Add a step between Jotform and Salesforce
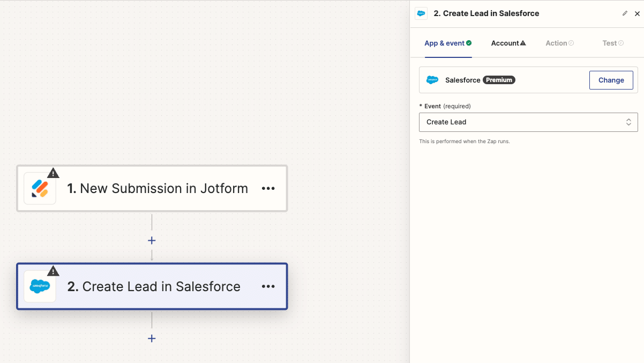The height and width of the screenshot is (363, 644). pyautogui.click(x=152, y=241)
